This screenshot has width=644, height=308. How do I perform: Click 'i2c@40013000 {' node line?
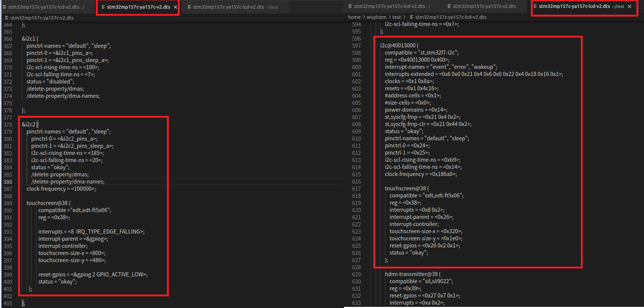(x=399, y=46)
